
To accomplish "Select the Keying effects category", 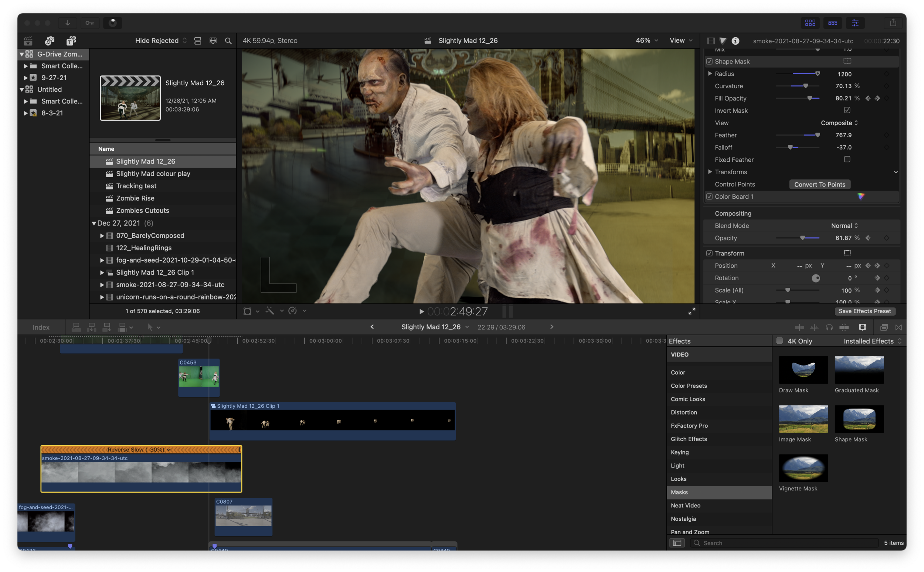I will pos(679,452).
